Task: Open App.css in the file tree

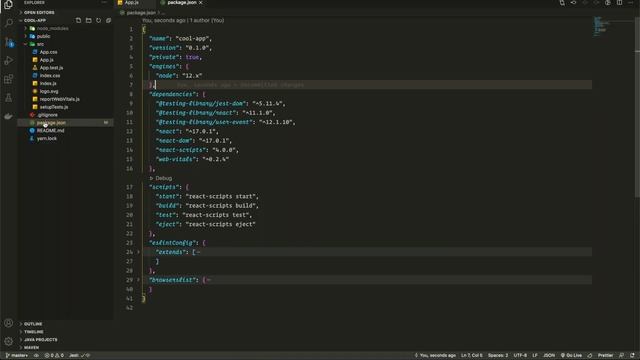Action: tap(48, 52)
